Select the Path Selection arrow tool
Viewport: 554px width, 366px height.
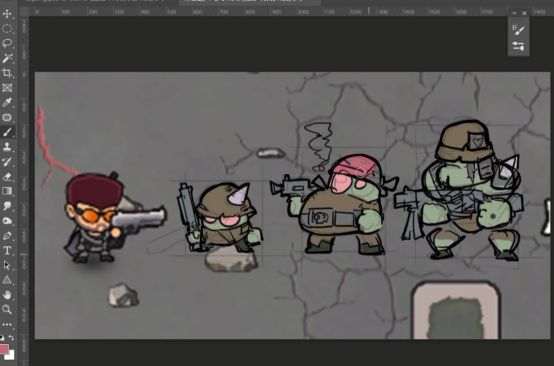[x=7, y=265]
